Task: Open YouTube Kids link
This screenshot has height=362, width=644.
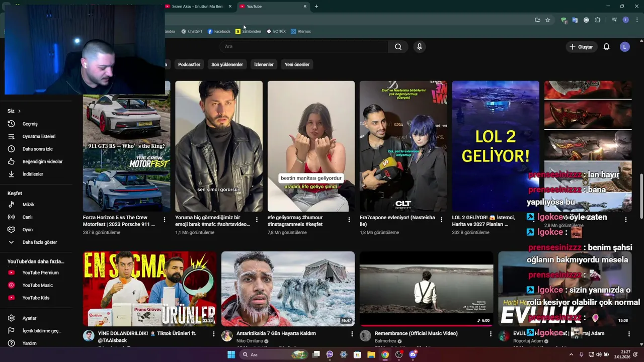Action: 36,298
